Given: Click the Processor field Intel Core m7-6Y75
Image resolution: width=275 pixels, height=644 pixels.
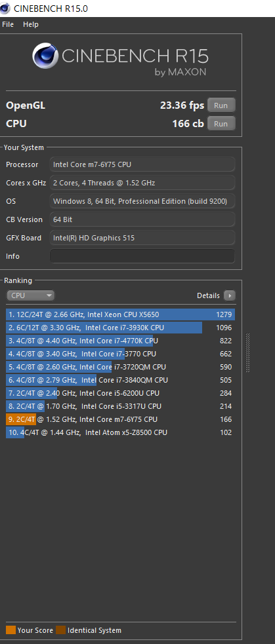Looking at the screenshot, I should [x=142, y=164].
